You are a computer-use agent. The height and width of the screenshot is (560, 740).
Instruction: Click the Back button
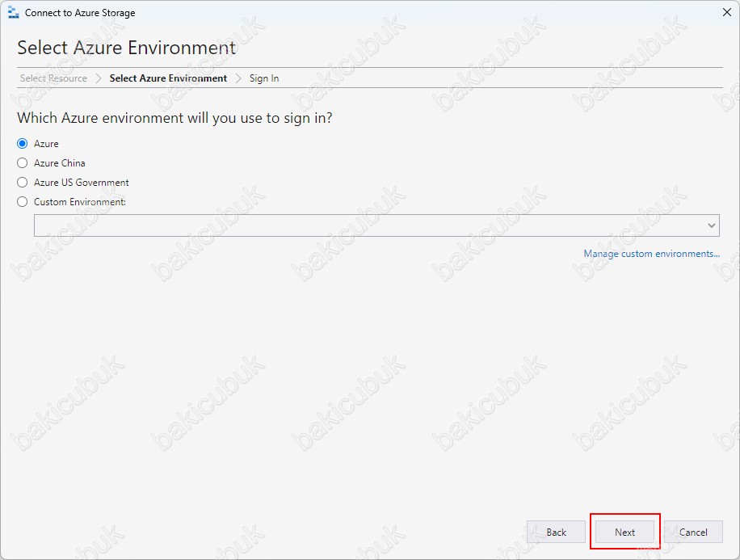point(556,533)
